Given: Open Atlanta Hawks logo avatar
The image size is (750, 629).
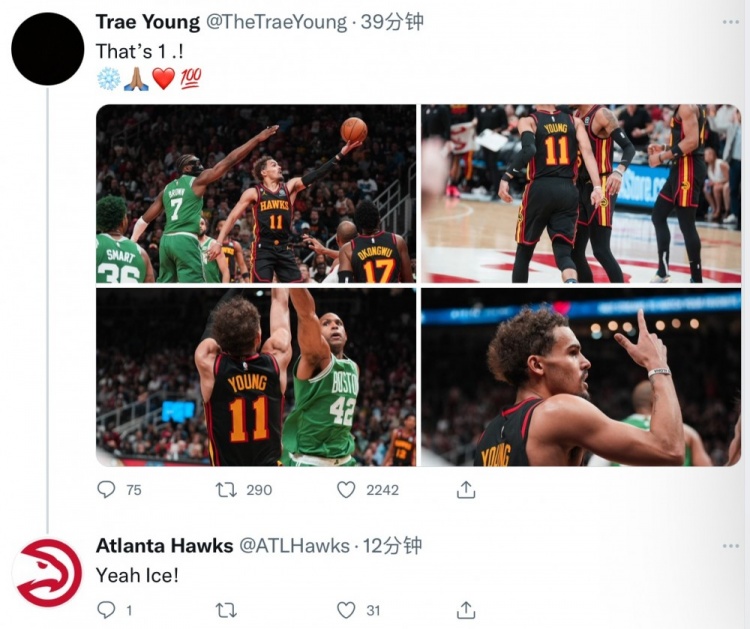Looking at the screenshot, I should [x=47, y=572].
